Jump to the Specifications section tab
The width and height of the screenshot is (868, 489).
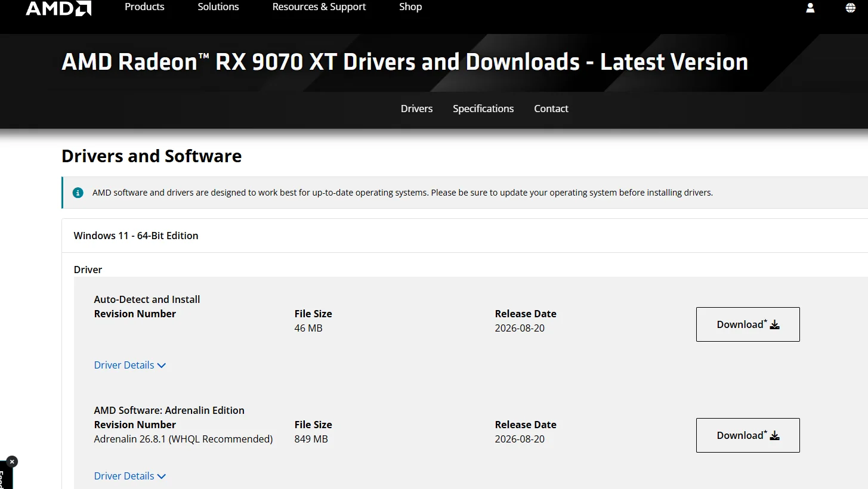[483, 109]
